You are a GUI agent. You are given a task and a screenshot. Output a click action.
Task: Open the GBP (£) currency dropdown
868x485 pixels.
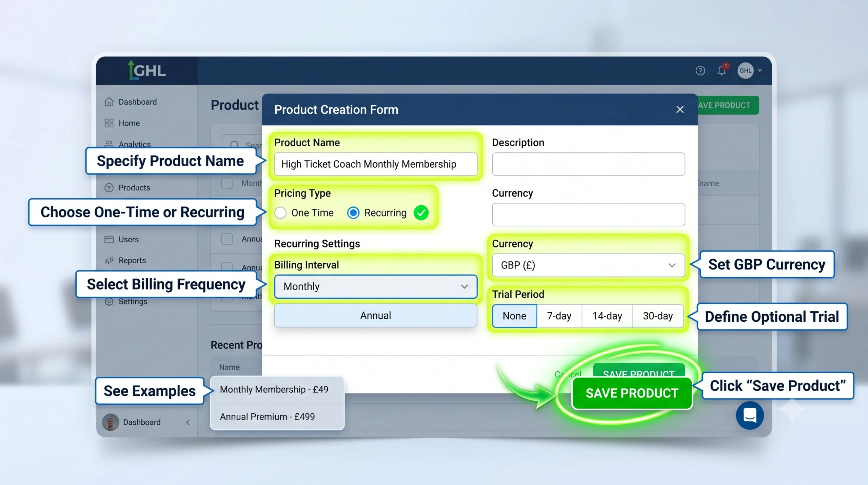[588, 265]
